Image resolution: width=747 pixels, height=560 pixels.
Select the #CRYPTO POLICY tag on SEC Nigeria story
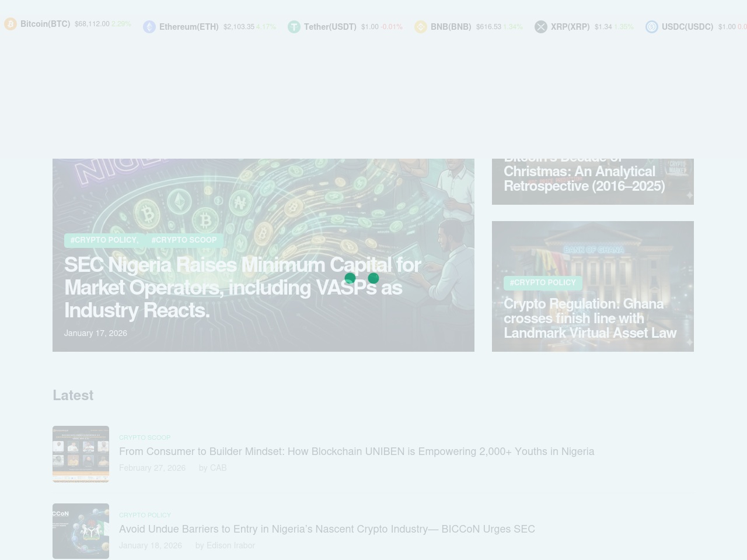click(x=104, y=240)
